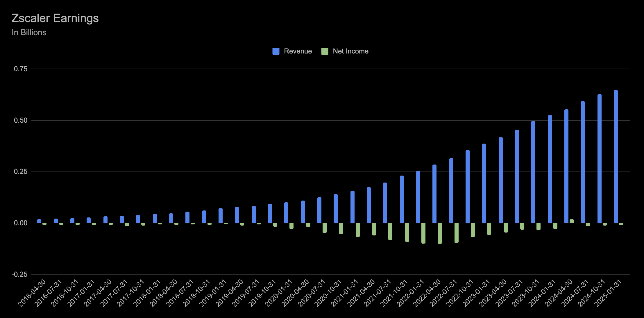Click the green Net Income legend swatch
Image resolution: width=644 pixels, height=318 pixels.
click(325, 51)
